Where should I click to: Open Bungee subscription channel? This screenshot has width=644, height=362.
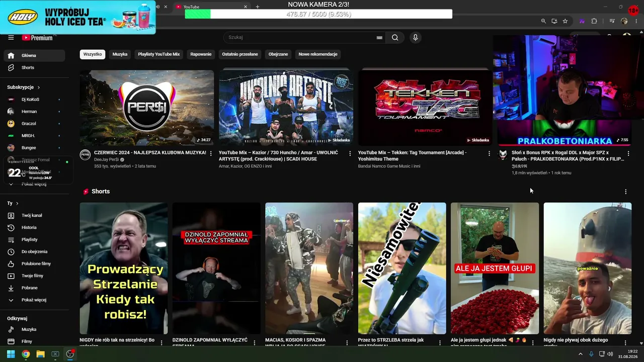(x=34, y=148)
